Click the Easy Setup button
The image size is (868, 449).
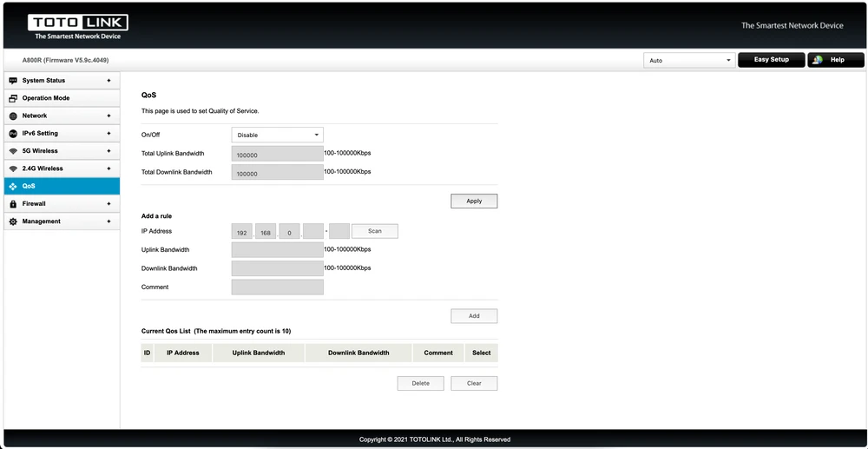click(x=771, y=60)
